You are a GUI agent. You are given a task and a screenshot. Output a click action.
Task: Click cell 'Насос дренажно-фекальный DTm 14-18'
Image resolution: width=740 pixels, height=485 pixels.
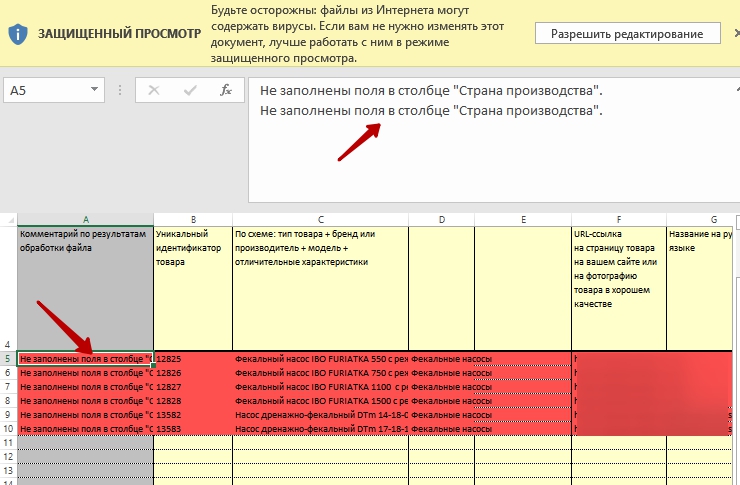click(x=320, y=415)
